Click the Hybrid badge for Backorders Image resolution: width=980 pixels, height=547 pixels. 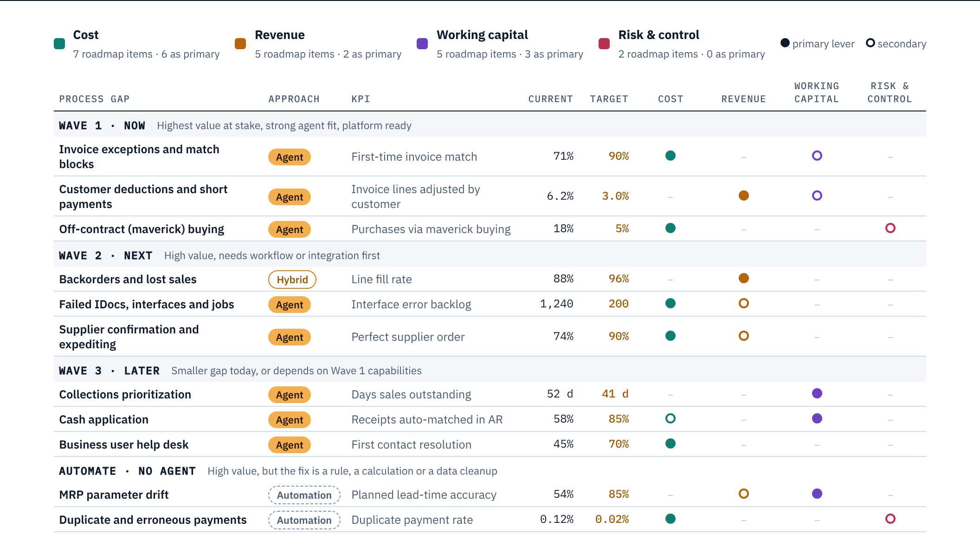[x=292, y=280]
